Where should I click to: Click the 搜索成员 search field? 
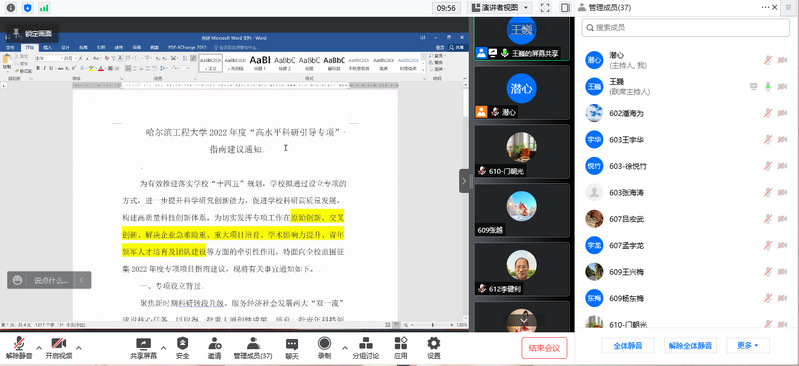[685, 28]
